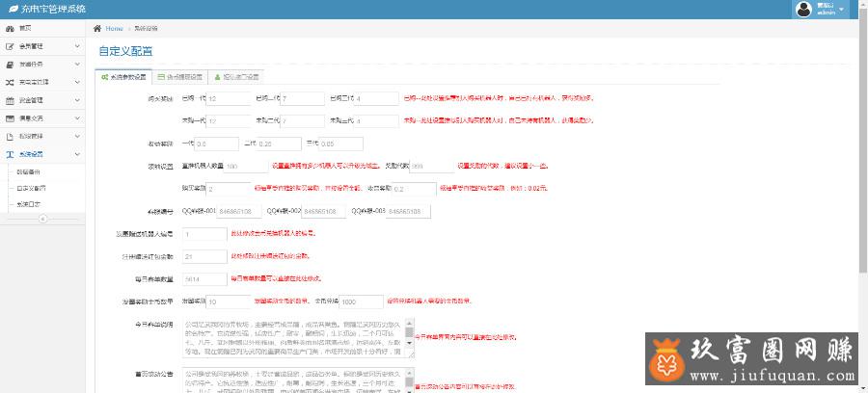The height and width of the screenshot is (393, 868).
Task: Click the house icon in the breadcrumb
Action: point(97,28)
